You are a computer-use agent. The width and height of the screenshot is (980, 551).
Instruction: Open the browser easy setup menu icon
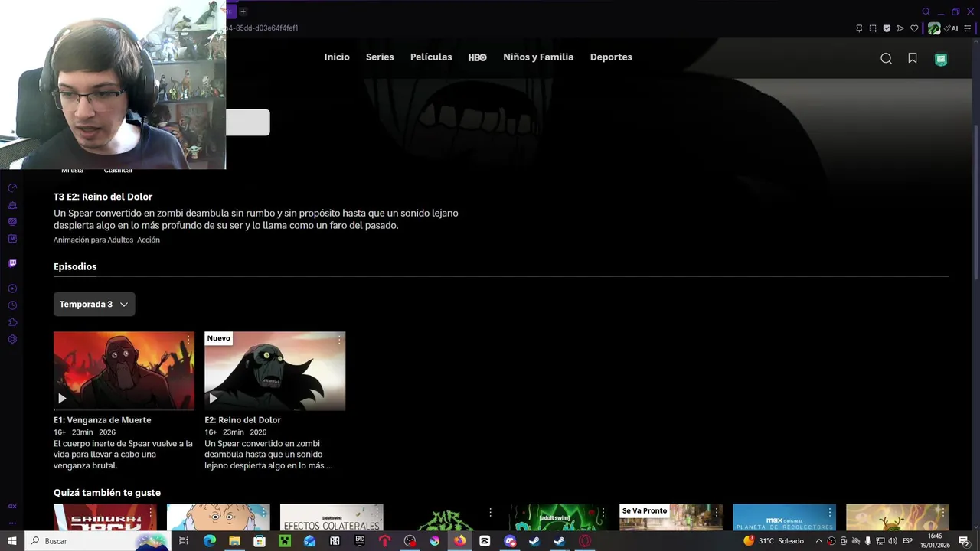(968, 28)
